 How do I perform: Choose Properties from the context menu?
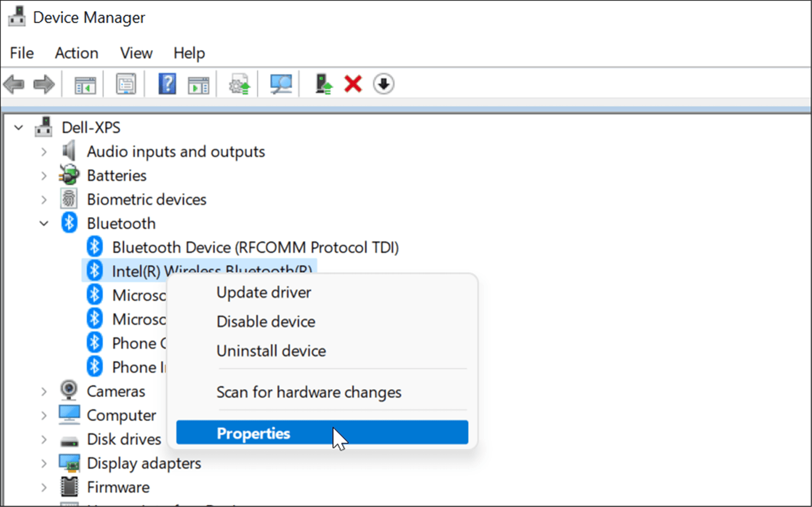(x=254, y=433)
